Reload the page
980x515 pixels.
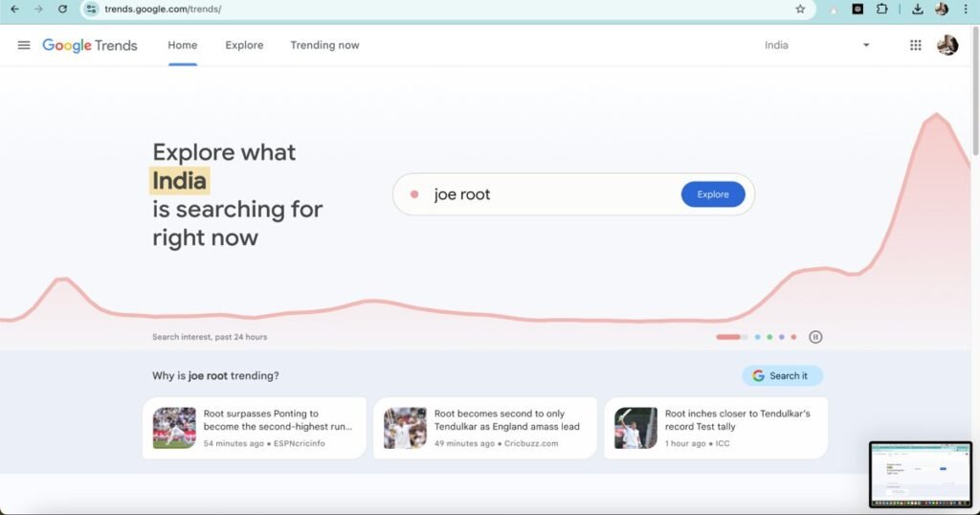click(62, 9)
